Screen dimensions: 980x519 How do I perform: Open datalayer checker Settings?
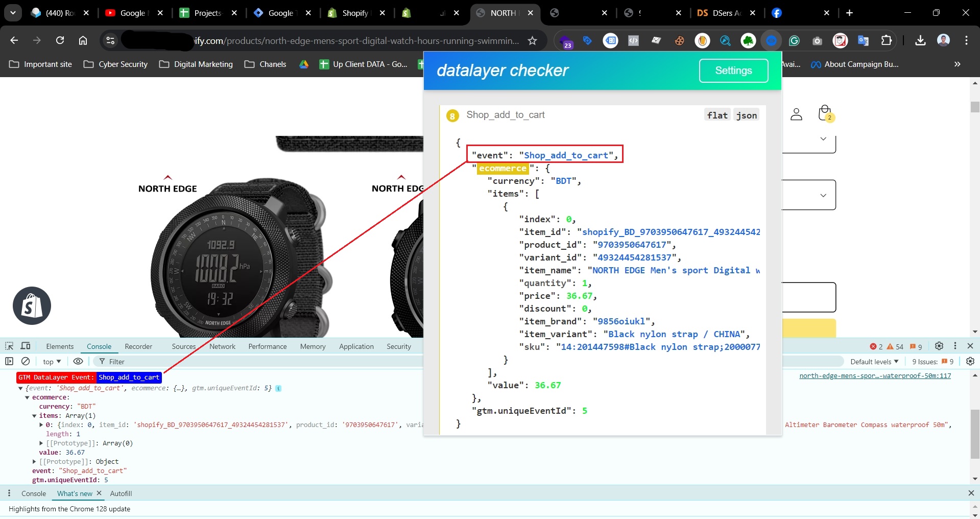point(733,70)
